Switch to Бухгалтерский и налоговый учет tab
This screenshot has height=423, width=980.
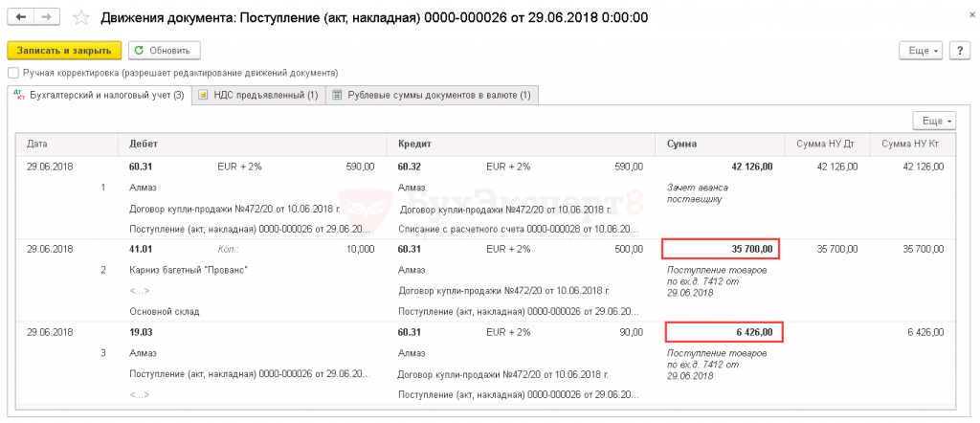[99, 96]
